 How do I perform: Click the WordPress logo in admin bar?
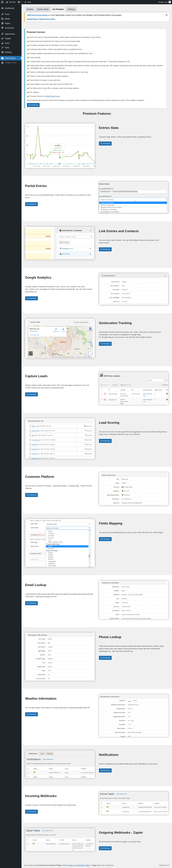(x=2, y=2)
